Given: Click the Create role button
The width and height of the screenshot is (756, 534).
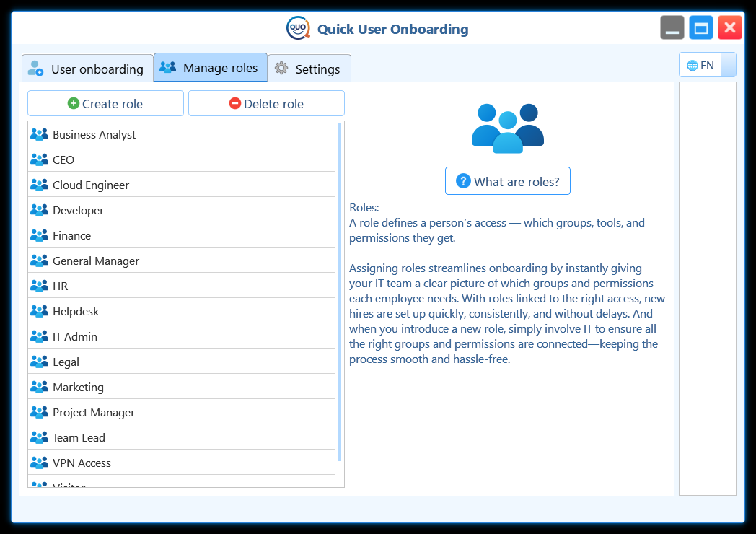Looking at the screenshot, I should coord(105,103).
